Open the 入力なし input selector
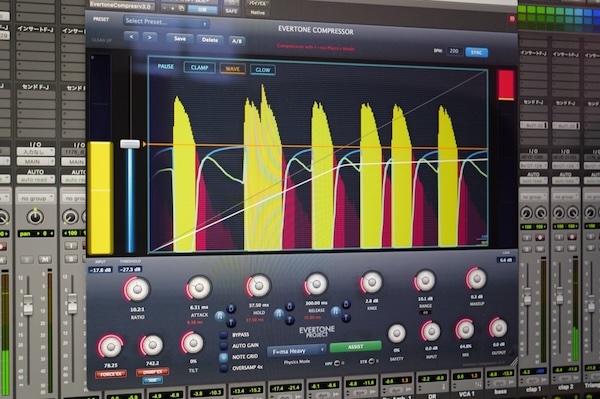The height and width of the screenshot is (399, 600). click(36, 152)
